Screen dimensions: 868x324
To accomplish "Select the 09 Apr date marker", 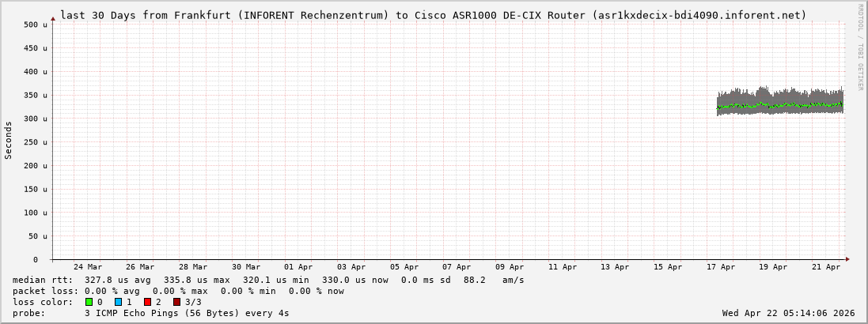I will pyautogui.click(x=510, y=267).
